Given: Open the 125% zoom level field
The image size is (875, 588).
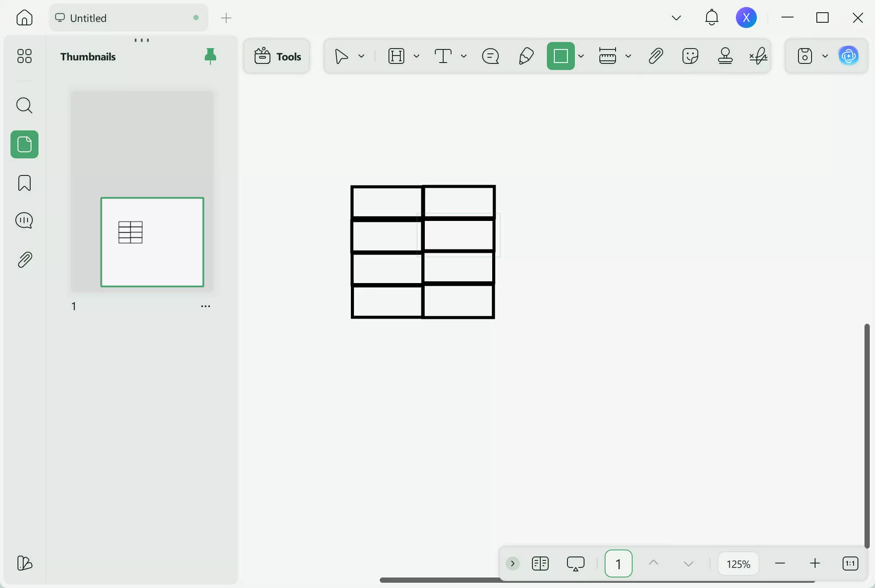Looking at the screenshot, I should pos(738,563).
